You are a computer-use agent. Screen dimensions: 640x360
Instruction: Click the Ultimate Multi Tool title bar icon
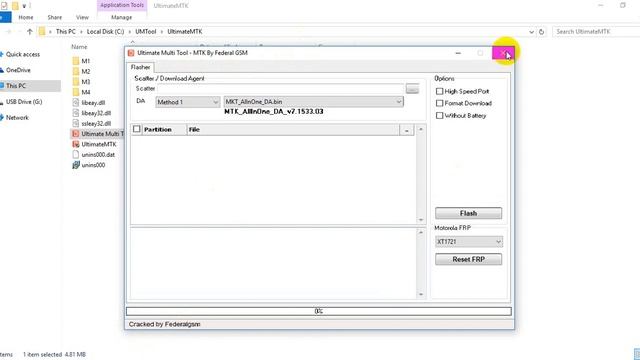pyautogui.click(x=131, y=53)
